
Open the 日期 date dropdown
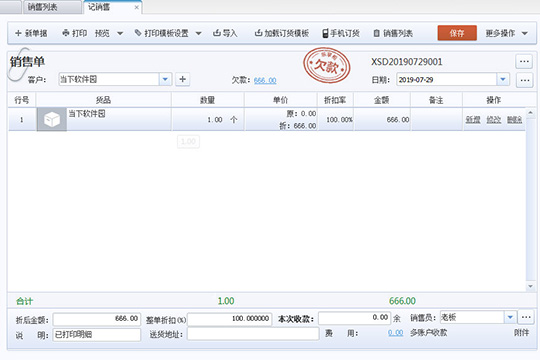503,80
